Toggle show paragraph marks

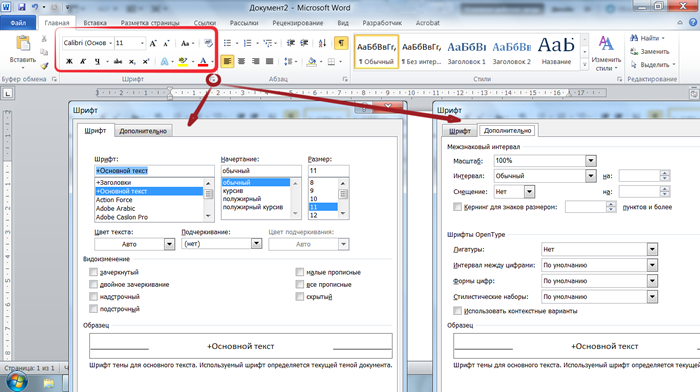pyautogui.click(x=341, y=43)
